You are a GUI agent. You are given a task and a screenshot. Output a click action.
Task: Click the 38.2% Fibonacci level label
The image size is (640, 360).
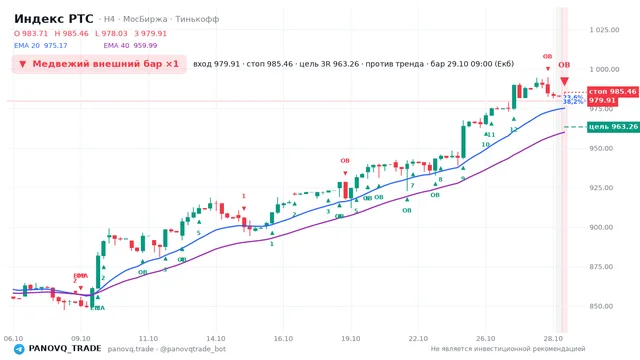tap(573, 102)
